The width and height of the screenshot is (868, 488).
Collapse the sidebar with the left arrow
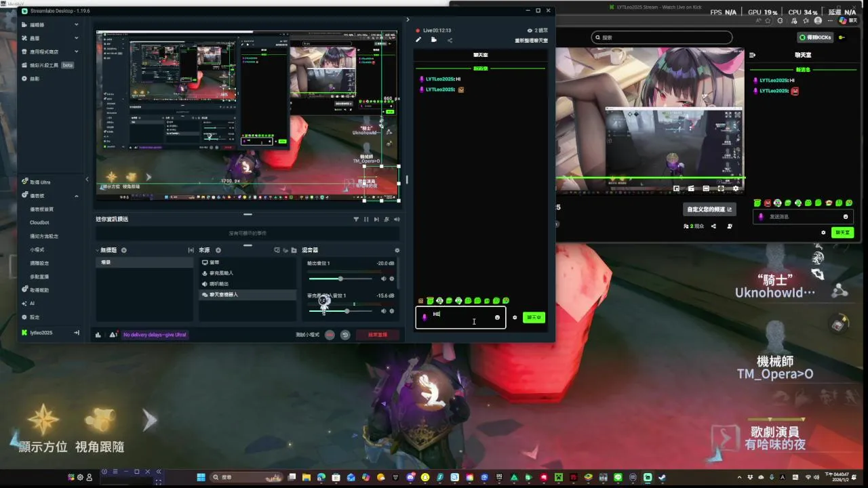click(87, 180)
